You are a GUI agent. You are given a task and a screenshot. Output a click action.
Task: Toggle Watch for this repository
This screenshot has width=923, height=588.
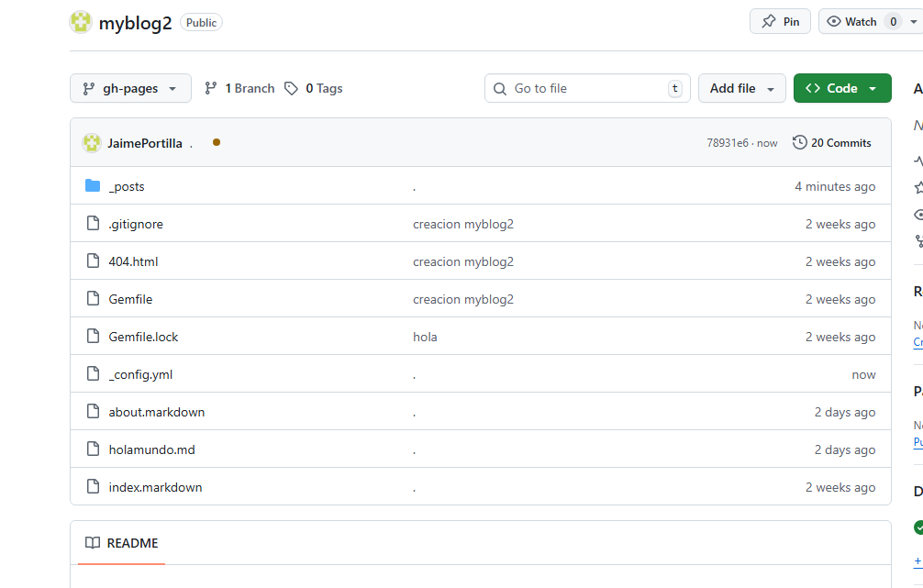click(x=852, y=22)
